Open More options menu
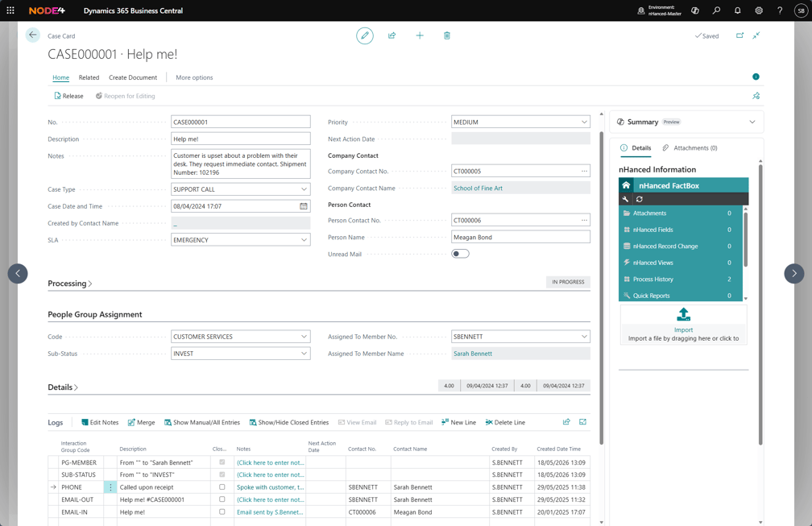812x526 pixels. 194,77
